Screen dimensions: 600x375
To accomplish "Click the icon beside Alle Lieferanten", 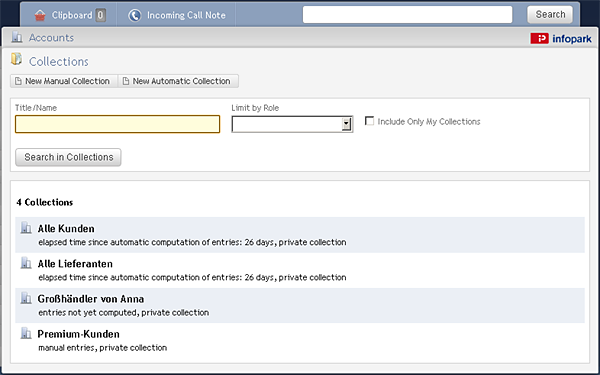I will coord(26,262).
